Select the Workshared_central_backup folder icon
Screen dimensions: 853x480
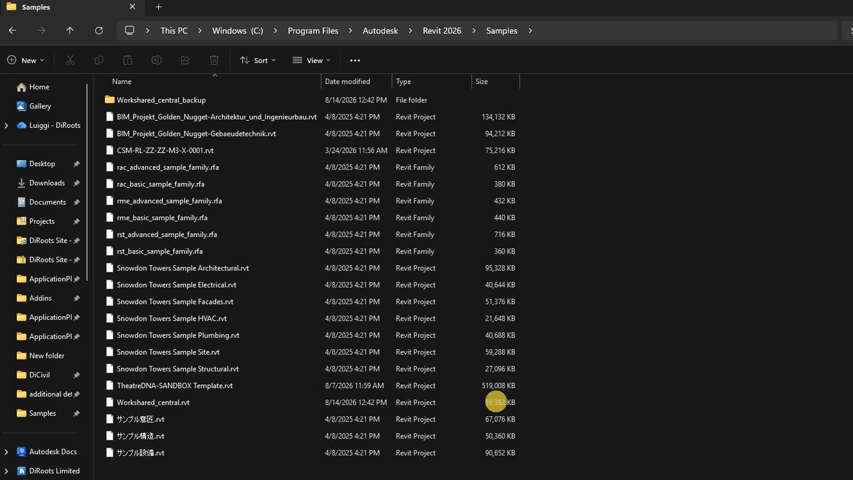coord(109,100)
